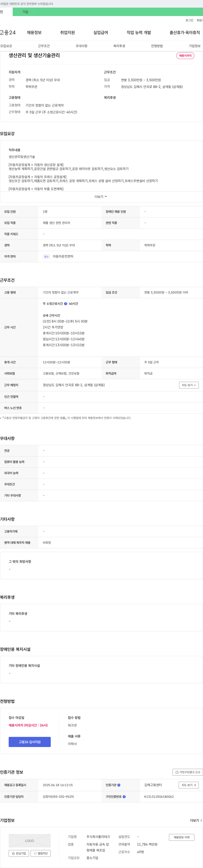Click the 필수 badge next to 자동차운전면허
The image size is (203, 868).
coord(47,256)
